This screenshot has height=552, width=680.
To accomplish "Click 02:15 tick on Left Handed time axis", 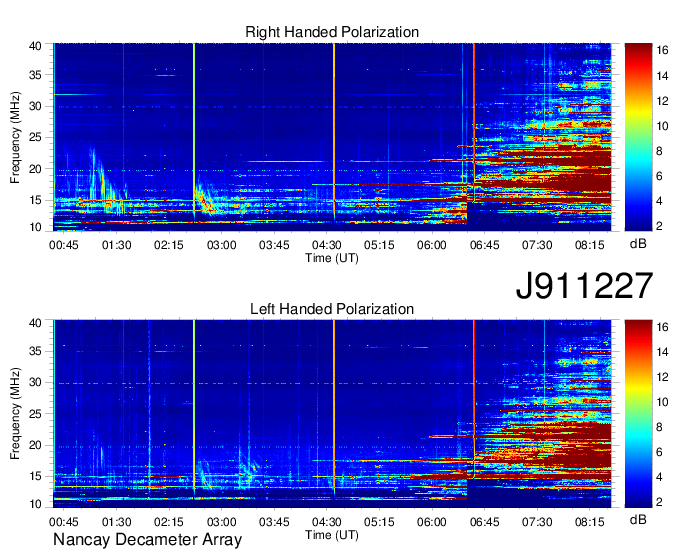I will (169, 522).
